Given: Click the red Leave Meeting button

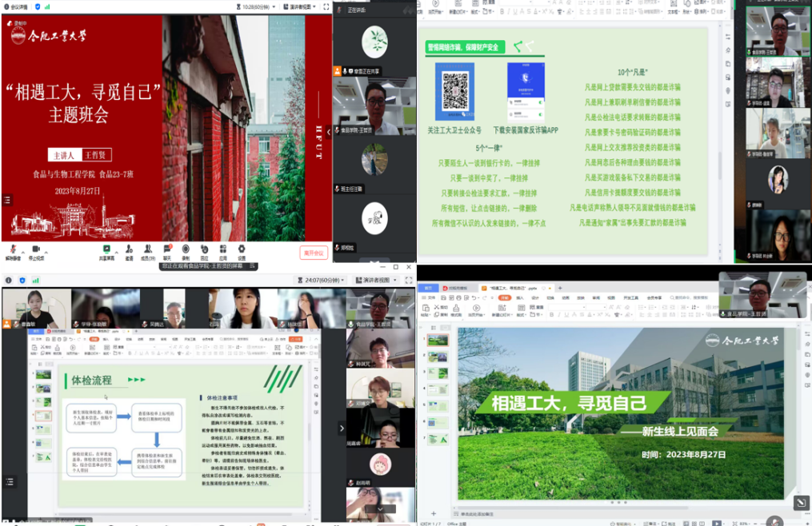Looking at the screenshot, I should pos(314,253).
